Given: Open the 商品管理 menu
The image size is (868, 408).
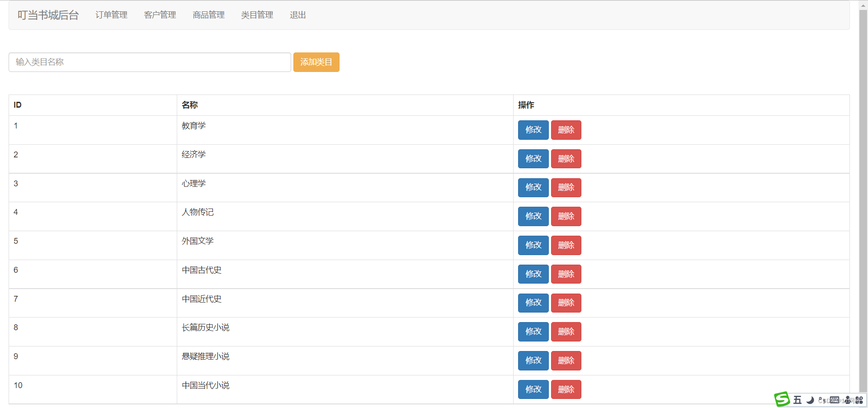Looking at the screenshot, I should 208,15.
